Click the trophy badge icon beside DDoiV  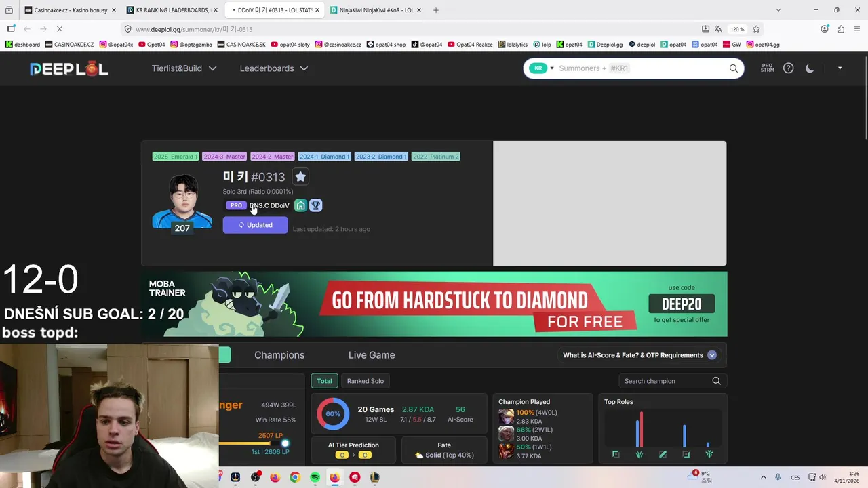[316, 205]
